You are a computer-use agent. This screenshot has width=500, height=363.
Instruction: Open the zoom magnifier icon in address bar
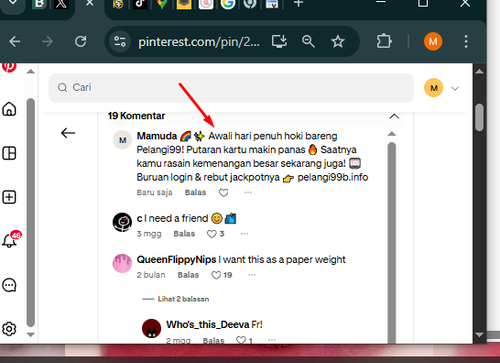(x=308, y=41)
